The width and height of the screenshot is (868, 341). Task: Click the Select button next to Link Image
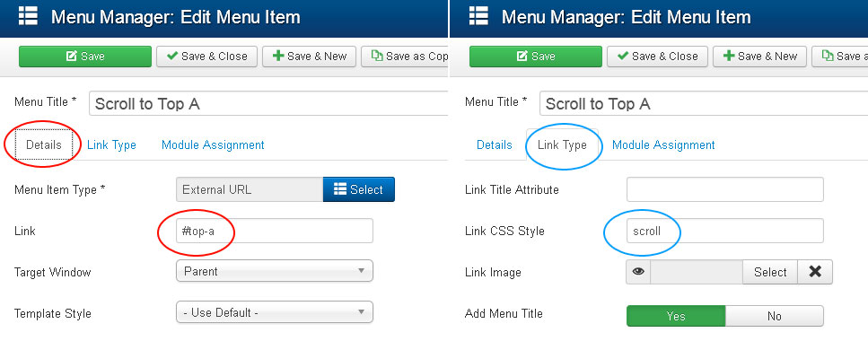pos(770,272)
